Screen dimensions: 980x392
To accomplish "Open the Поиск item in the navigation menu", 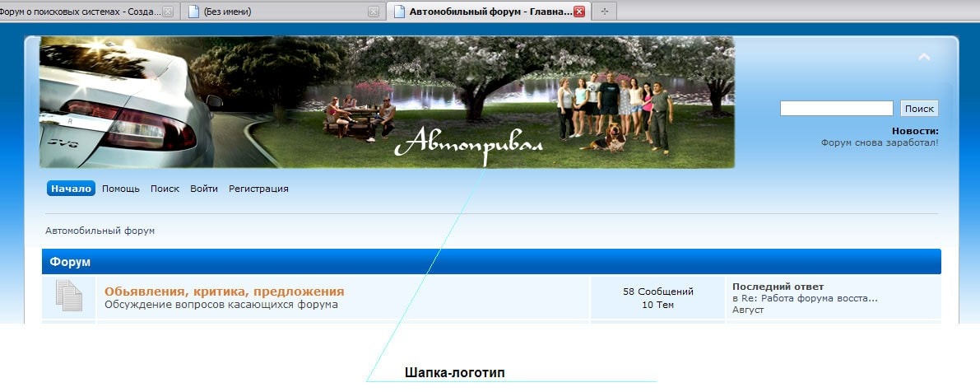I will pyautogui.click(x=165, y=189).
